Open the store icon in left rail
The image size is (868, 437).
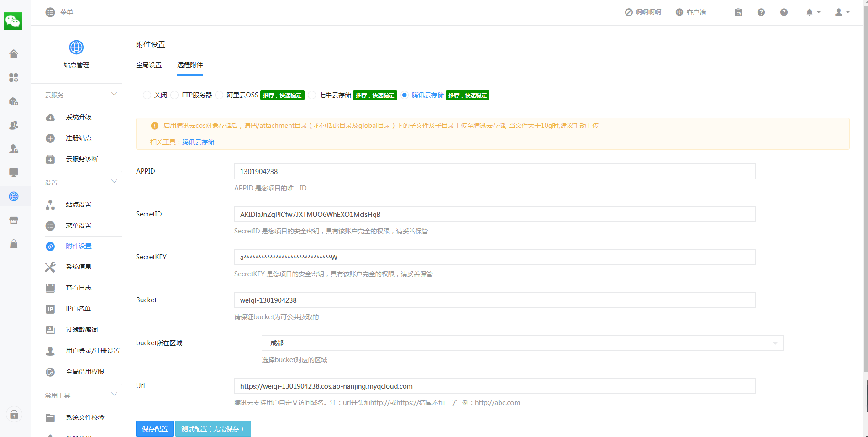(14, 220)
